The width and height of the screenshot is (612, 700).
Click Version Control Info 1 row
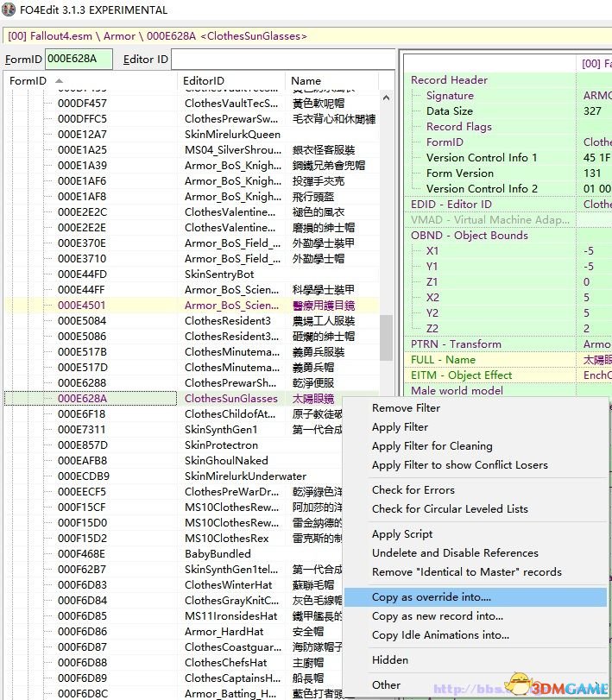pyautogui.click(x=508, y=158)
